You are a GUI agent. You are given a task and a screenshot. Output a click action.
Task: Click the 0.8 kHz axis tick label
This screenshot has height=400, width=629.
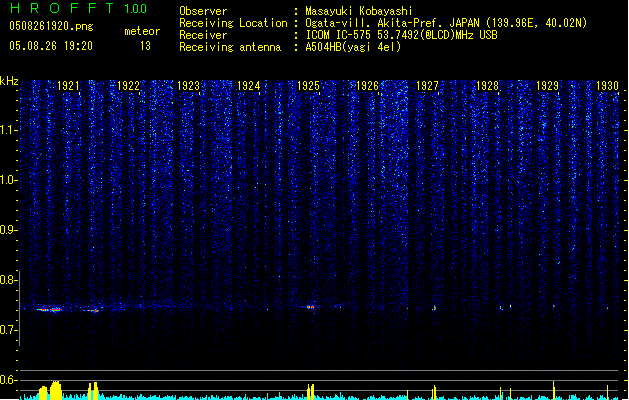click(x=9, y=280)
